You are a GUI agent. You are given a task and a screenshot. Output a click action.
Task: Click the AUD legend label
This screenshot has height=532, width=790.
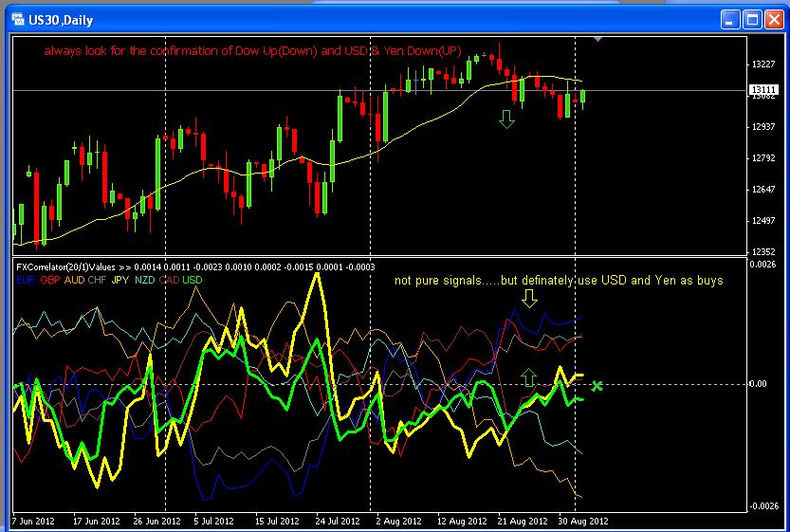pyautogui.click(x=74, y=280)
